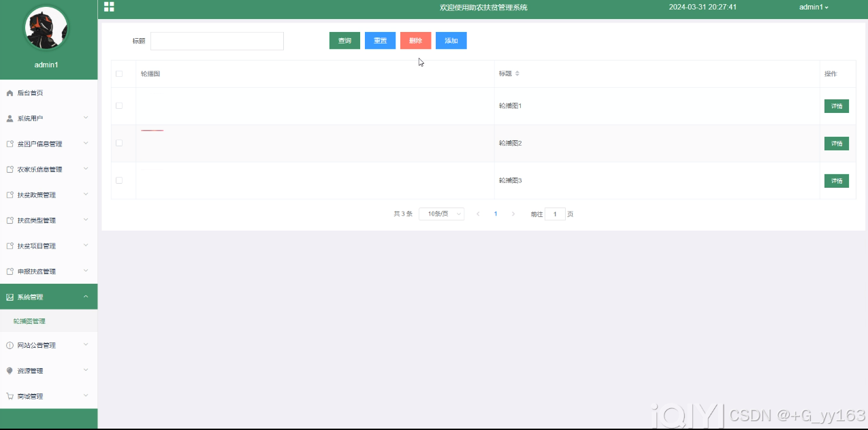Toggle the select-all checkbox in the table header

pyautogui.click(x=119, y=73)
